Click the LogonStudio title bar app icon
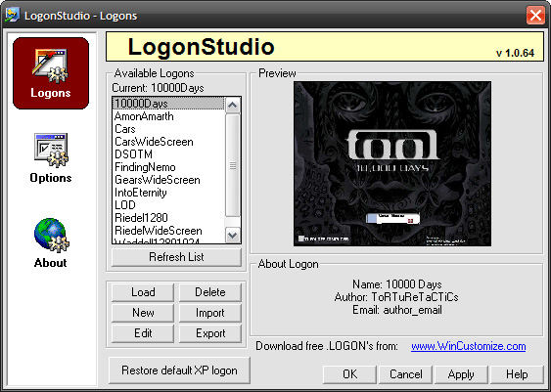The height and width of the screenshot is (392, 551). tap(13, 15)
